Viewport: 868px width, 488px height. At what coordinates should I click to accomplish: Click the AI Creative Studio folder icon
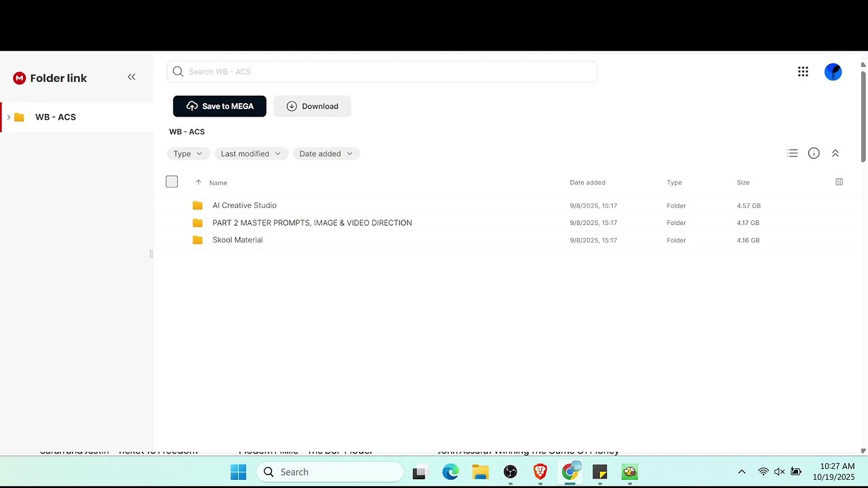[x=197, y=205]
